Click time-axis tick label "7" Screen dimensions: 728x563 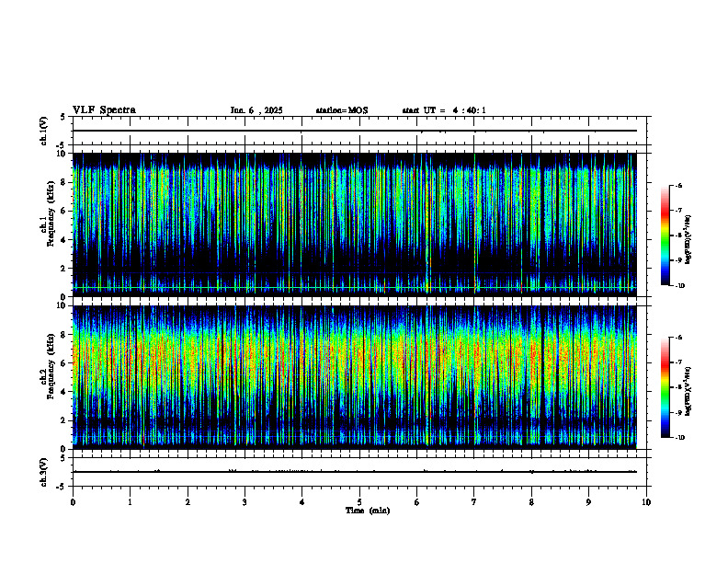(x=474, y=502)
